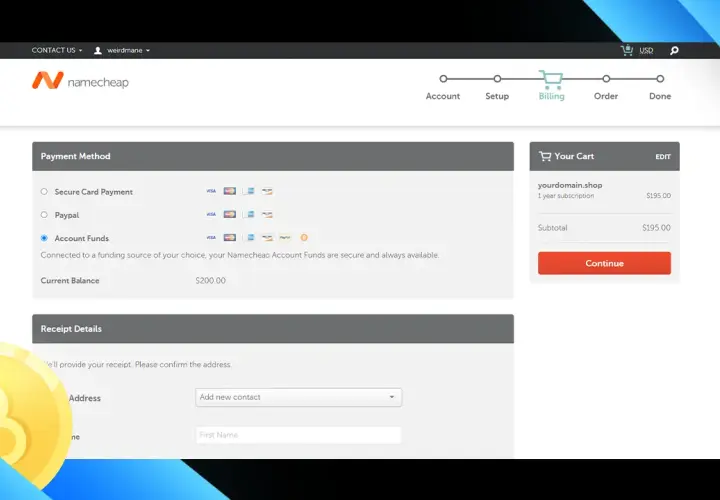Select Secure Card Payment radio button
The height and width of the screenshot is (500, 720).
tap(44, 191)
